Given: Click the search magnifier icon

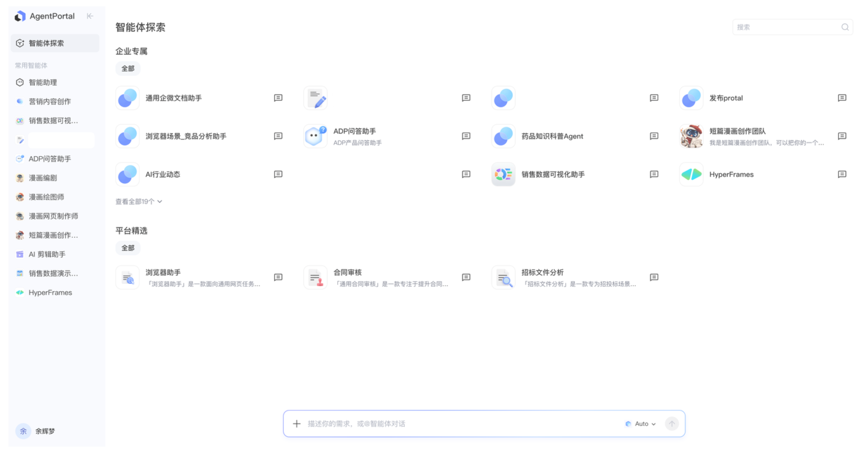Looking at the screenshot, I should tap(845, 27).
